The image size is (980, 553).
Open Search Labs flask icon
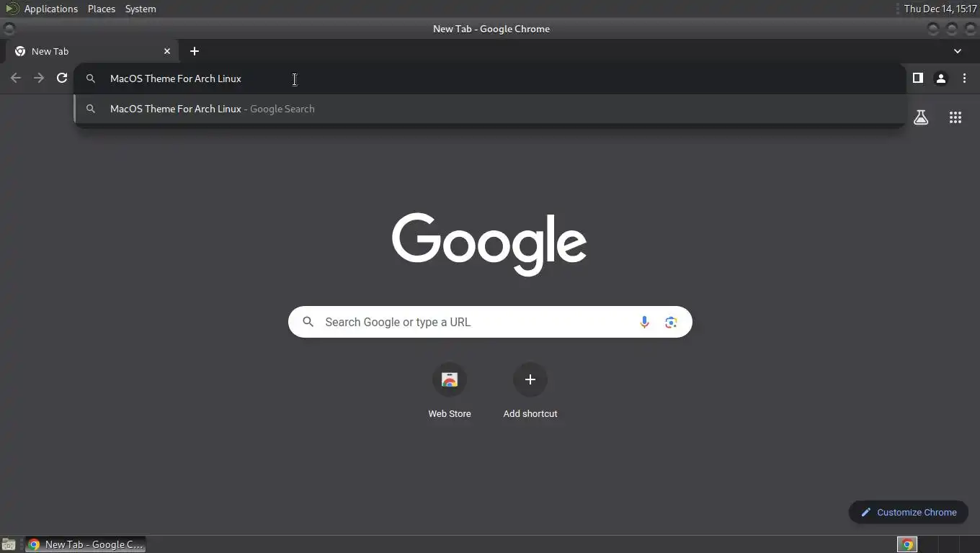[920, 117]
